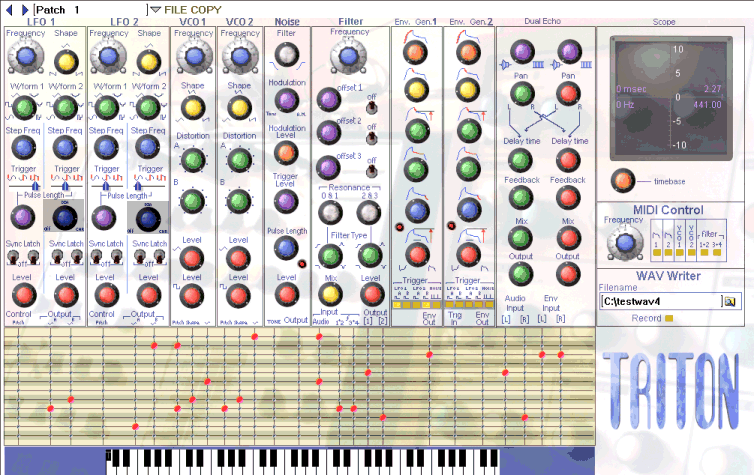Image resolution: width=754 pixels, height=475 pixels.
Task: Select the MIDI Control Frequency knob
Action: 625,242
